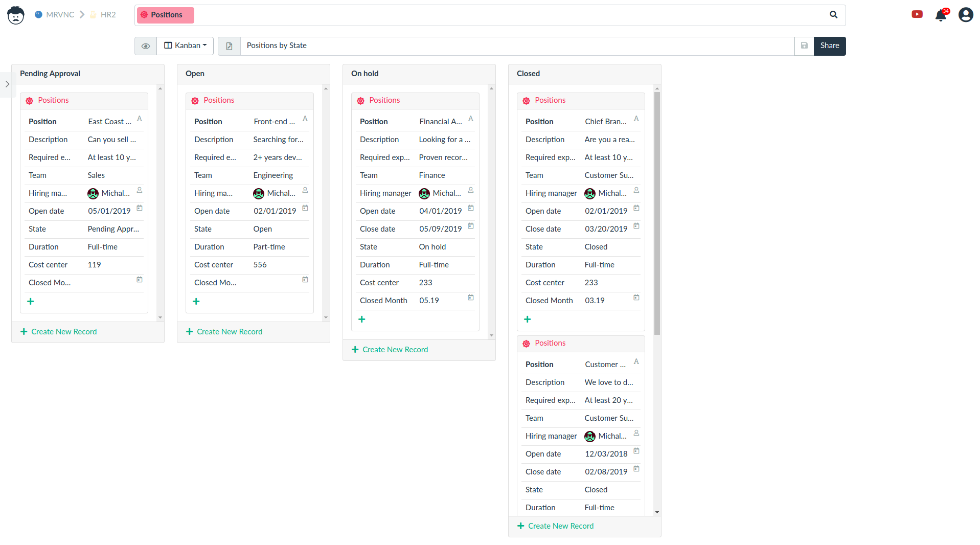The height and width of the screenshot is (545, 980).
Task: Click the mustache face home logo
Action: pyautogui.click(x=16, y=15)
